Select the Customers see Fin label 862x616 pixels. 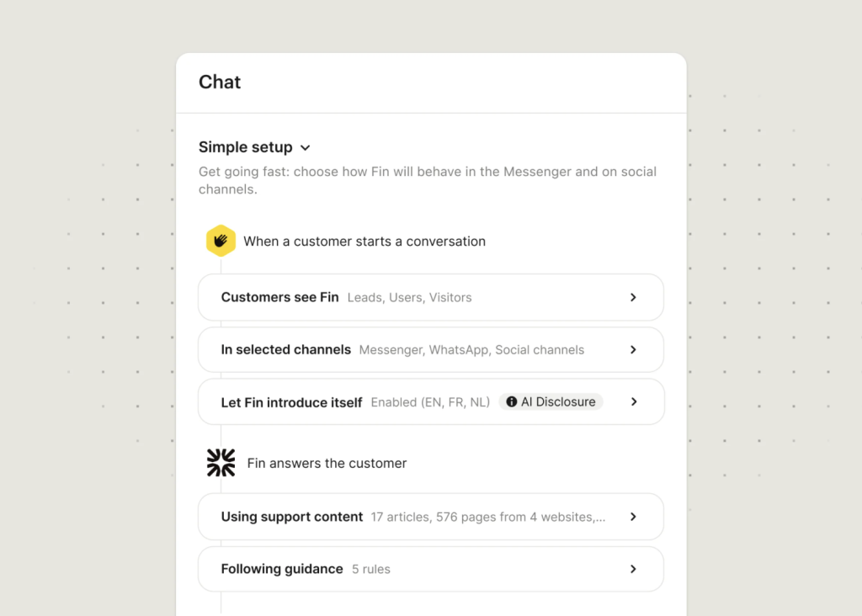pyautogui.click(x=279, y=297)
